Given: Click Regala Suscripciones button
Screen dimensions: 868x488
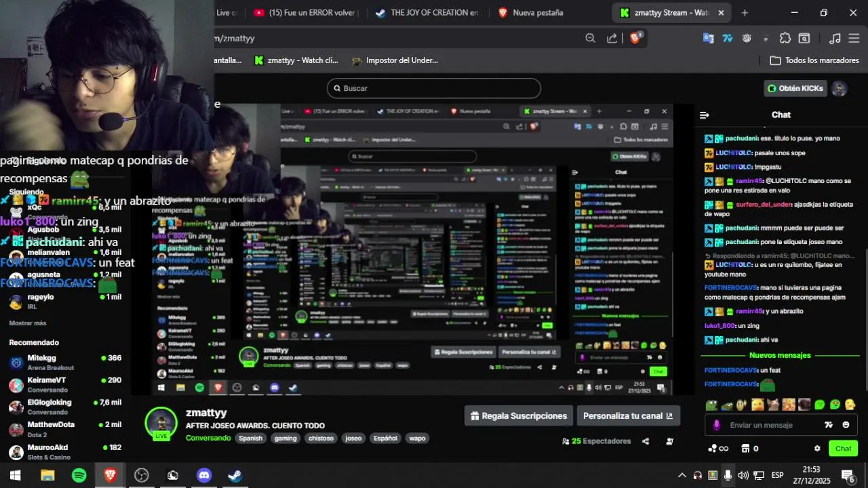Looking at the screenshot, I should pos(519,416).
